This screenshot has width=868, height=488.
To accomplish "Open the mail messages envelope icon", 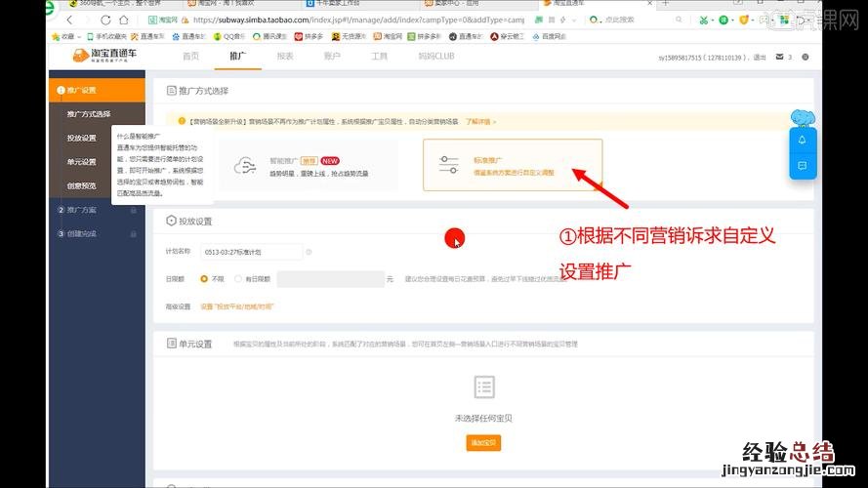I will 779,57.
